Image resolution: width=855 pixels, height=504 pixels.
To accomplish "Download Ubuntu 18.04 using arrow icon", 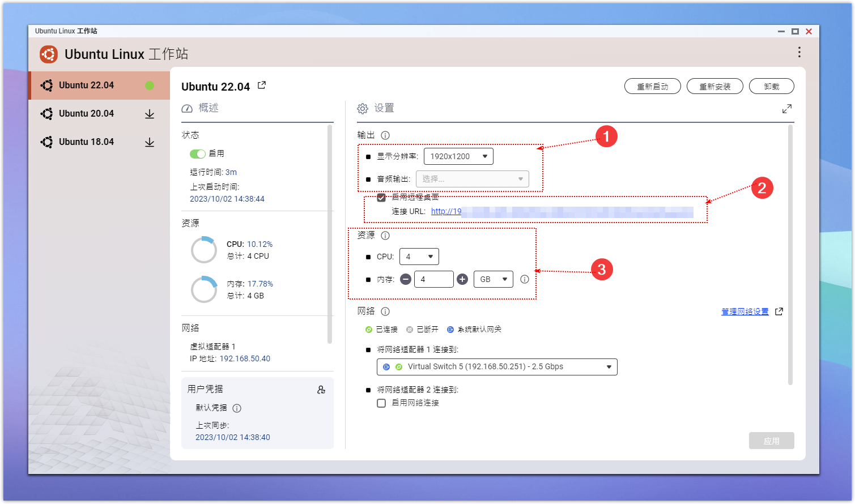I will tap(150, 142).
